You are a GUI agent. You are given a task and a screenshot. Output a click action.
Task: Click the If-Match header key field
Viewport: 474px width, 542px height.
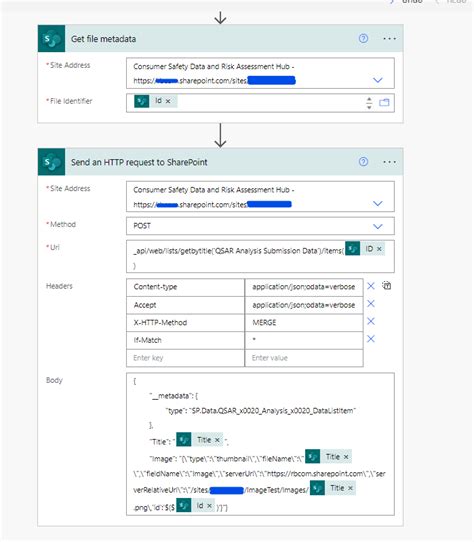(185, 340)
